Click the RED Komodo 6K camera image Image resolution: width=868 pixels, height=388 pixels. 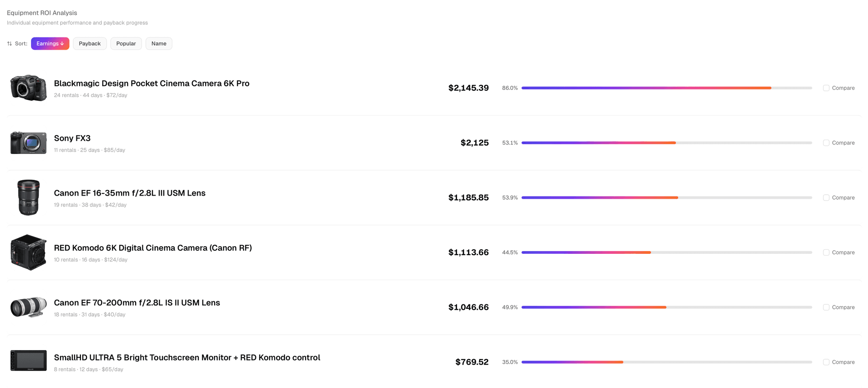tap(28, 252)
